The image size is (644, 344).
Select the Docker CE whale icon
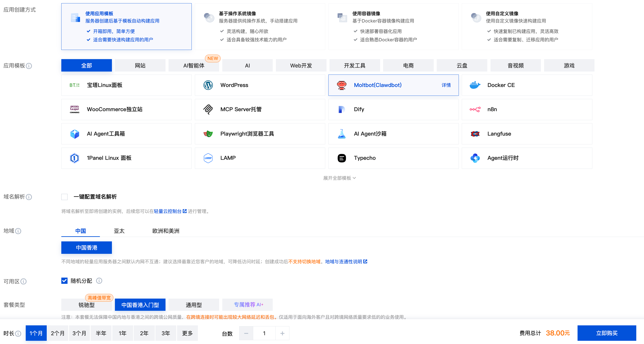point(475,85)
